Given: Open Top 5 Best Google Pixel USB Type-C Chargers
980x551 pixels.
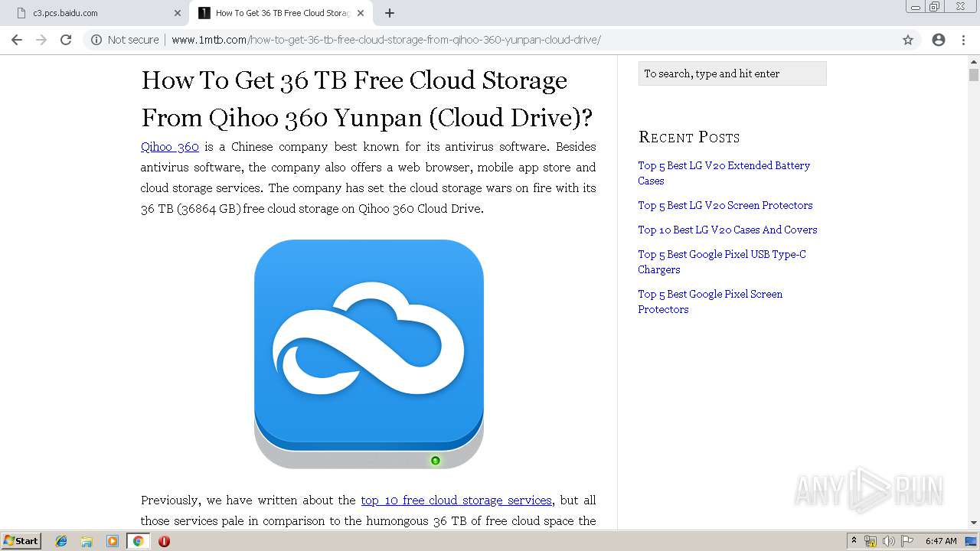Looking at the screenshot, I should [722, 262].
